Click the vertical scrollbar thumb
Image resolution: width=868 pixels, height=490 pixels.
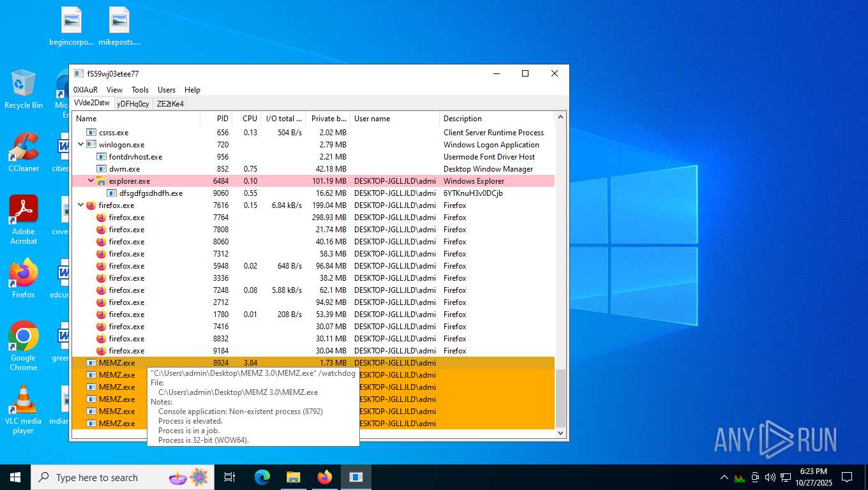click(561, 398)
